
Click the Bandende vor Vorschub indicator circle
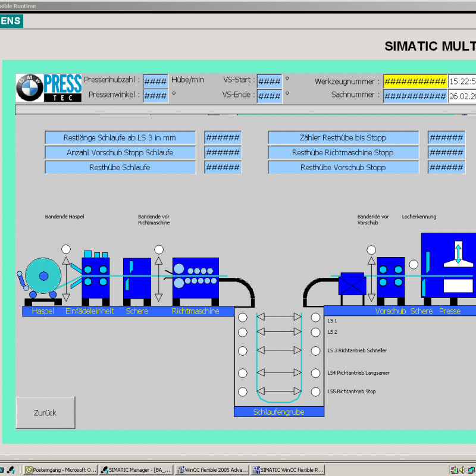pyautogui.click(x=371, y=250)
